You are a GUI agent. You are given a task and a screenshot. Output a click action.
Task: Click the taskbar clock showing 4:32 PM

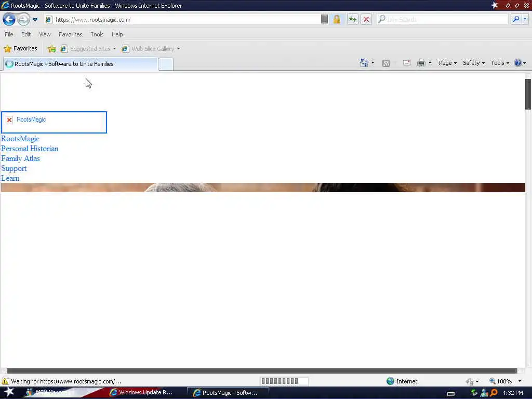[x=513, y=393]
